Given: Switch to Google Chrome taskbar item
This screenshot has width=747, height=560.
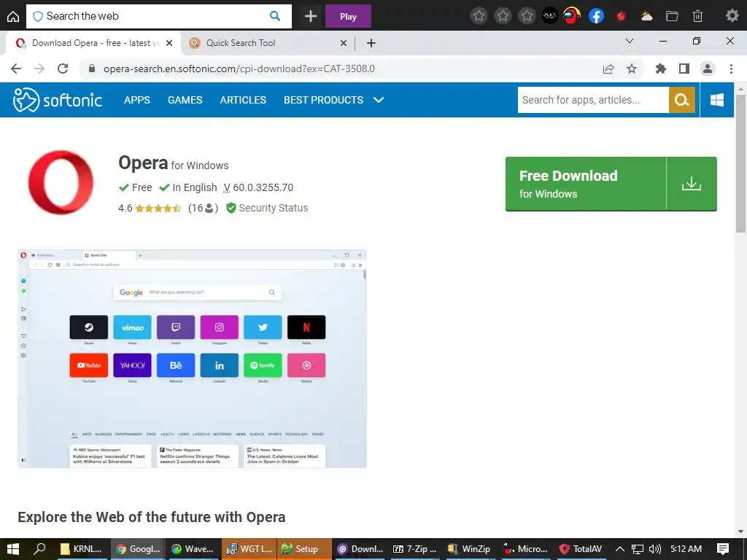Looking at the screenshot, I should pos(138,549).
